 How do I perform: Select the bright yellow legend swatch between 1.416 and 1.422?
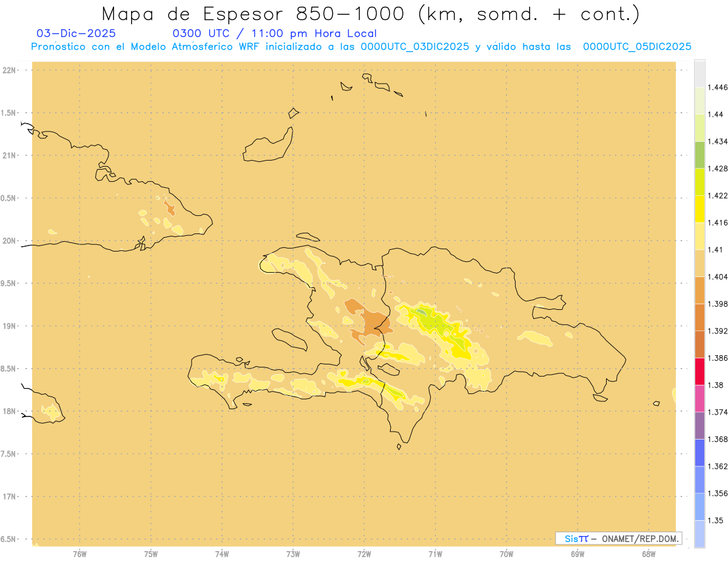pos(699,209)
